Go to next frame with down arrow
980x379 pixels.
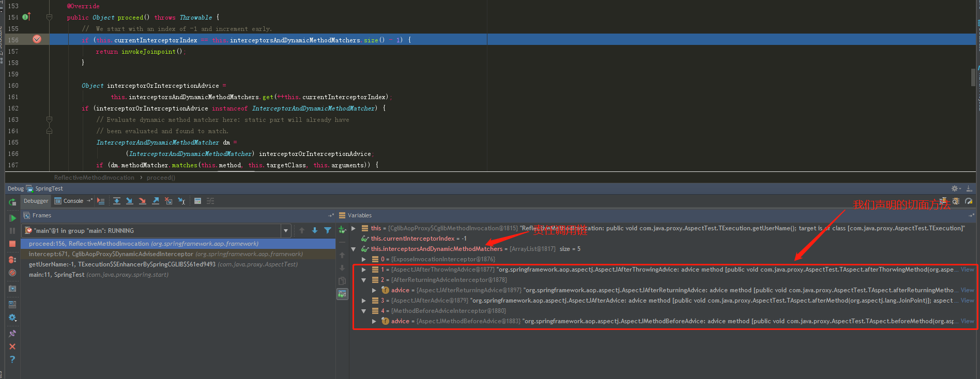315,230
